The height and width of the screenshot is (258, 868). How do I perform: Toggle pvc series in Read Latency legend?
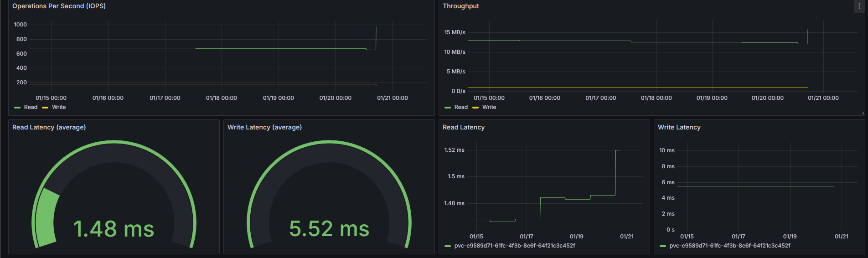pos(515,246)
